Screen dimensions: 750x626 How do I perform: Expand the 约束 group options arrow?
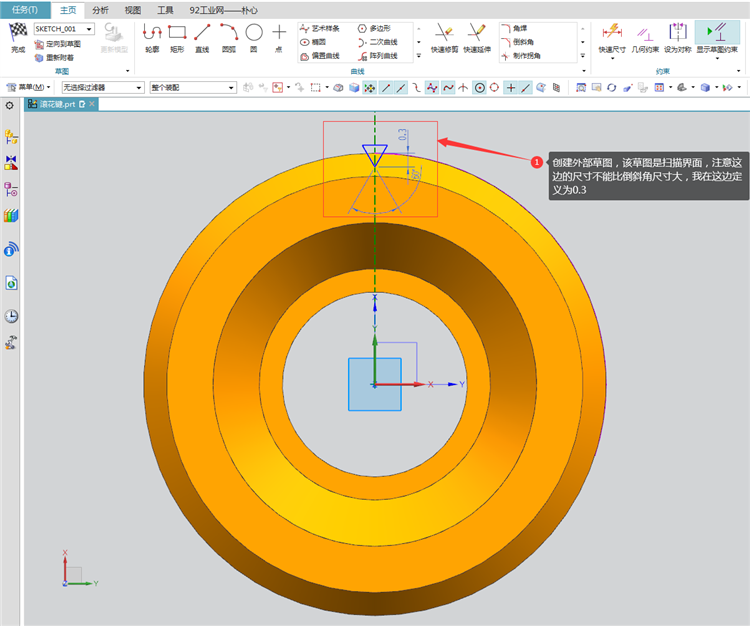739,71
